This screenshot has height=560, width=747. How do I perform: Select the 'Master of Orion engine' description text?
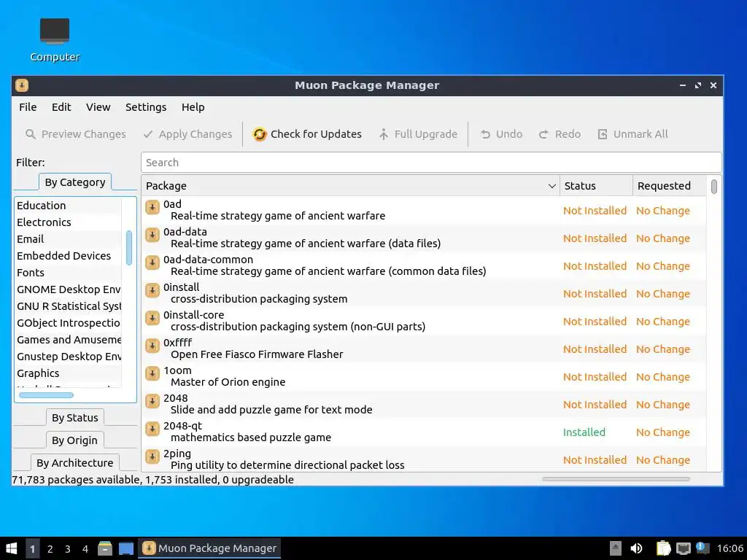click(228, 382)
